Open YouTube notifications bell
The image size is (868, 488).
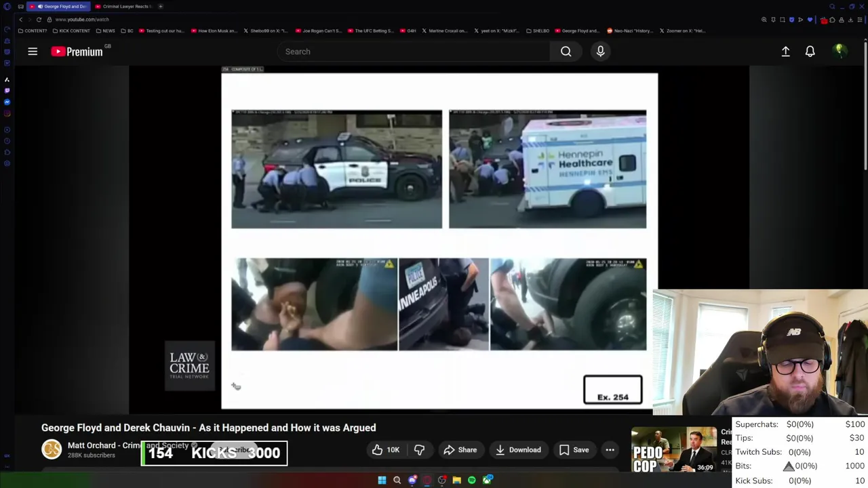point(810,52)
